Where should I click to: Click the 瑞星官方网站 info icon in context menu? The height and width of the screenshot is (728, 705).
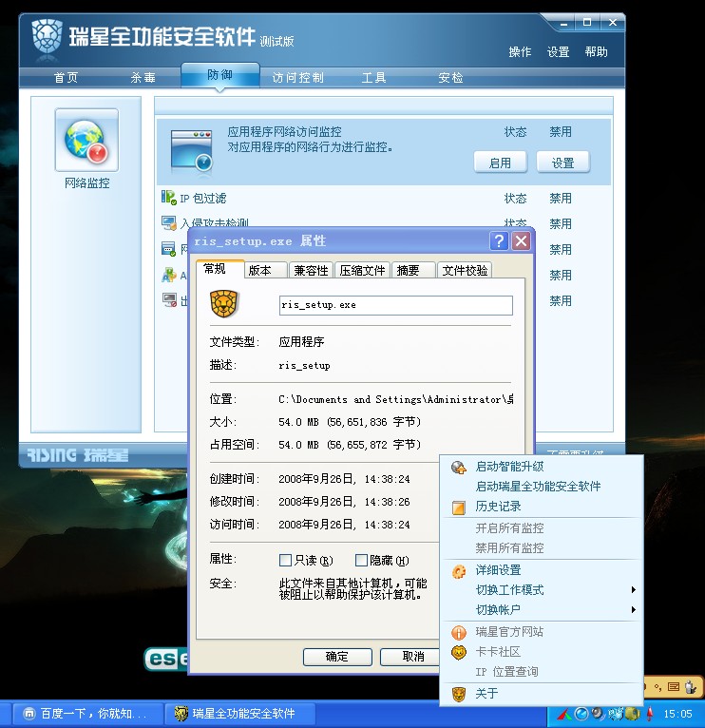click(459, 632)
